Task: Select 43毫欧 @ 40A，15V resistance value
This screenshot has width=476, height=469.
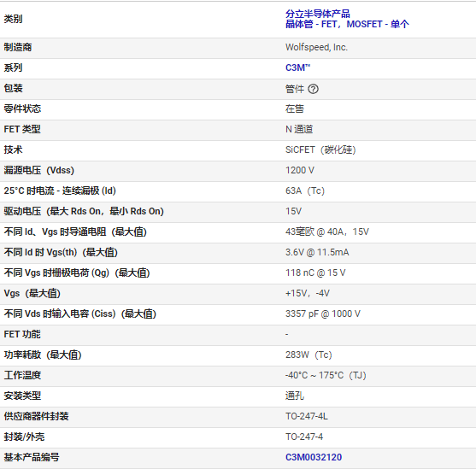Action: (327, 232)
